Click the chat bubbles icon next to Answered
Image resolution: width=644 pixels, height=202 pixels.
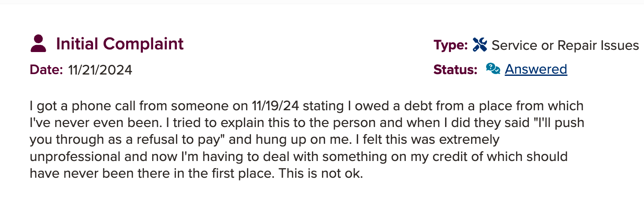coord(493,69)
